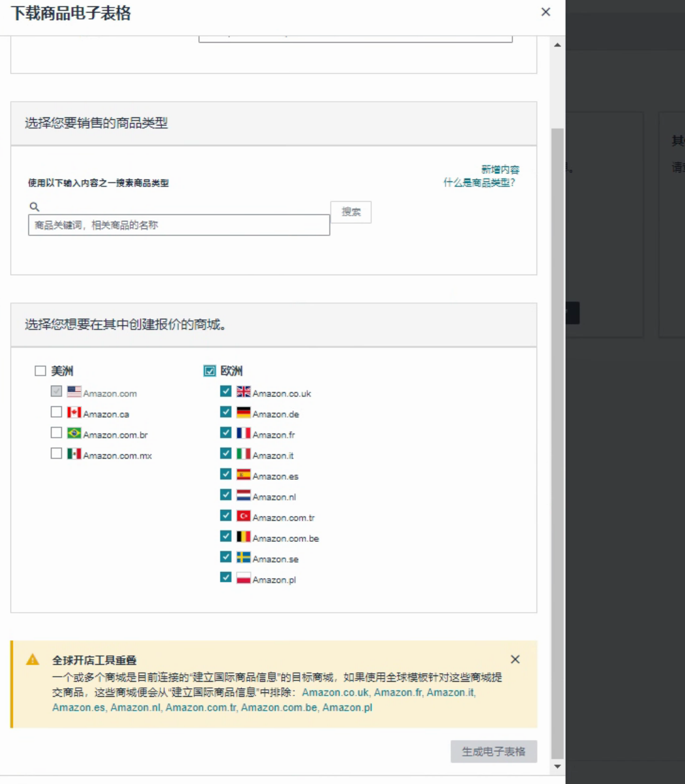Viewport: 685px width, 784px height.
Task: Uncheck the Amazon.co.uk checkbox
Action: tap(226, 391)
